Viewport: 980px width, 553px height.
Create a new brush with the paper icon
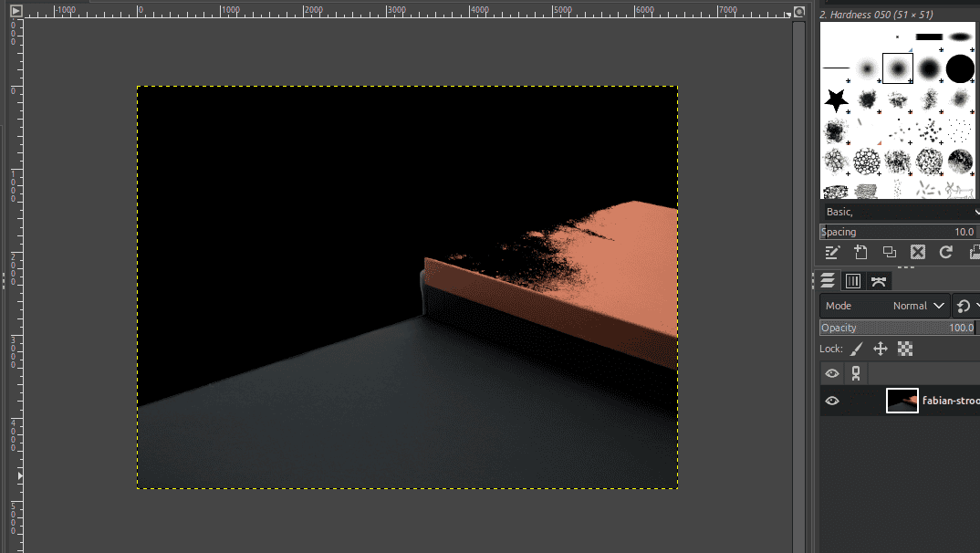coord(860,253)
